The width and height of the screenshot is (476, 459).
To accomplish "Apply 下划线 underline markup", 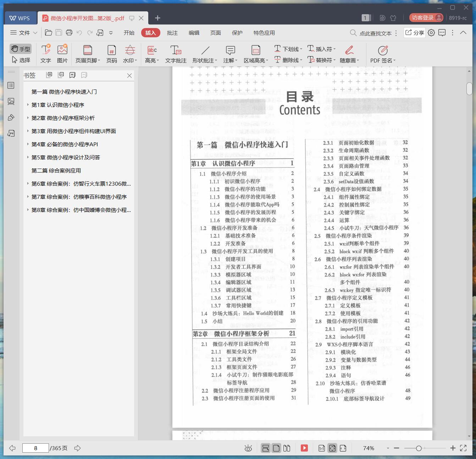I will 288,49.
